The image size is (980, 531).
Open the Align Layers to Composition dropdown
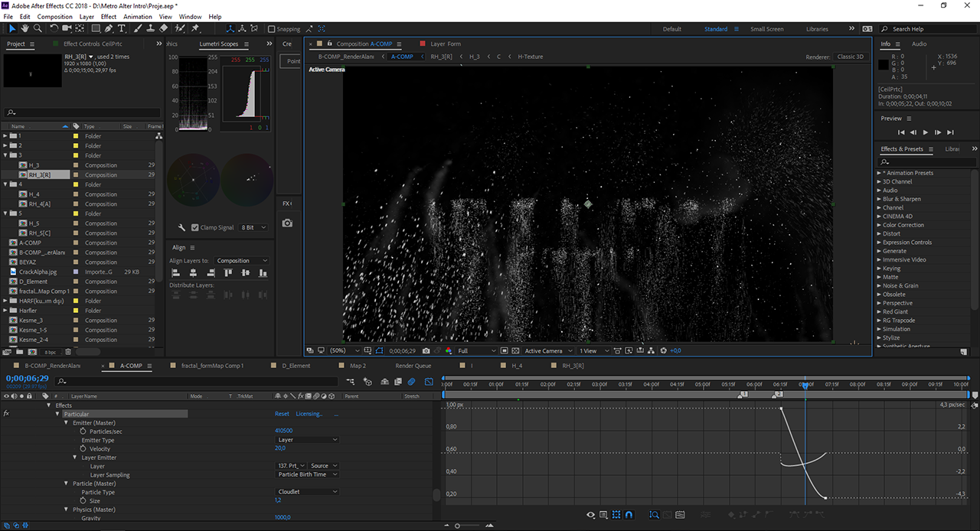click(x=242, y=261)
